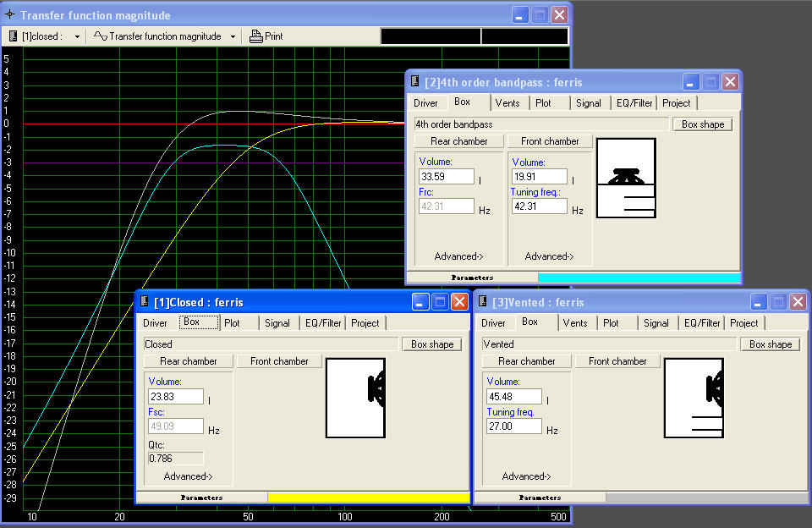Open the Plot tab in the bandpass window
812x528 pixels.
click(x=544, y=103)
